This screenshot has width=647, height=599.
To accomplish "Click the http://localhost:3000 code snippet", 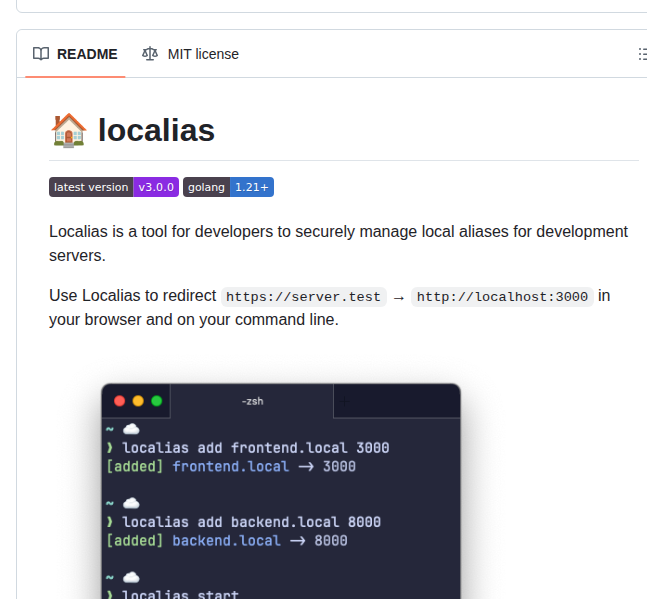I will pos(502,297).
